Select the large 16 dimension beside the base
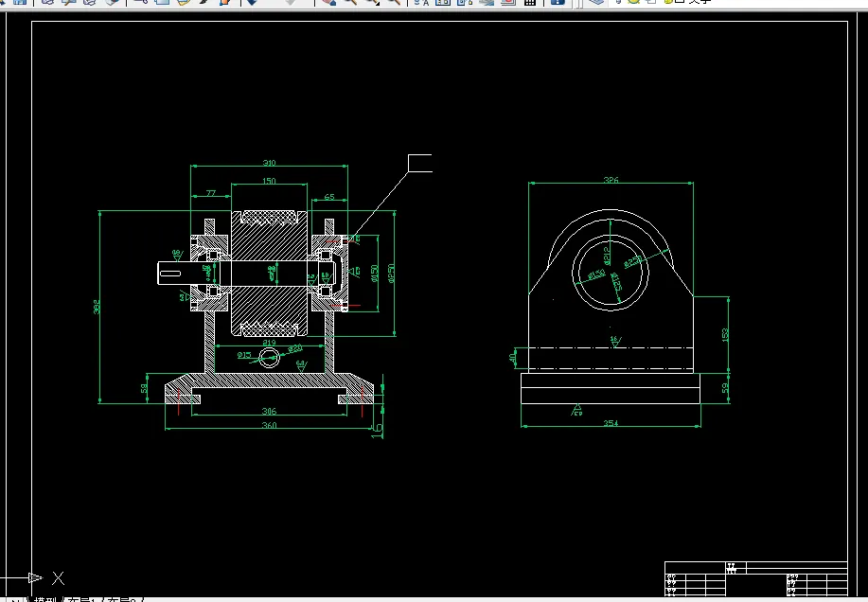The height and width of the screenshot is (602, 868). (x=377, y=430)
